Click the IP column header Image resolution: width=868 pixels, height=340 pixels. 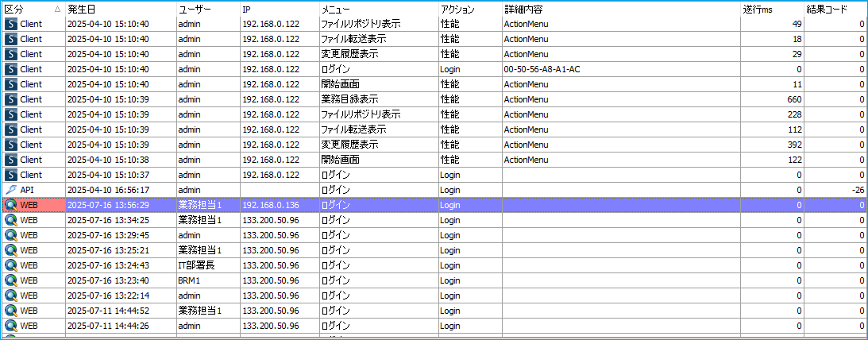(247, 9)
